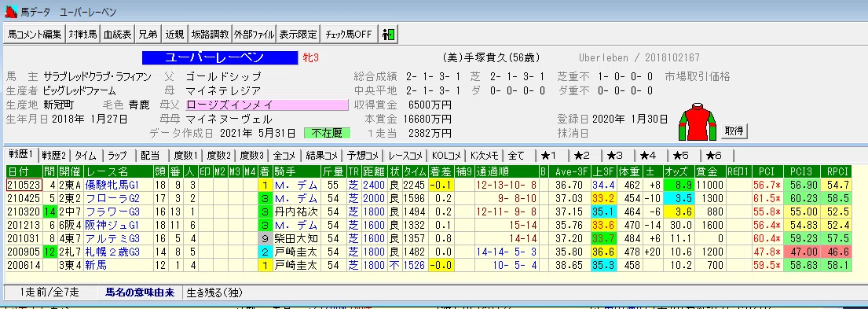Select the 全て tab

coord(516,156)
